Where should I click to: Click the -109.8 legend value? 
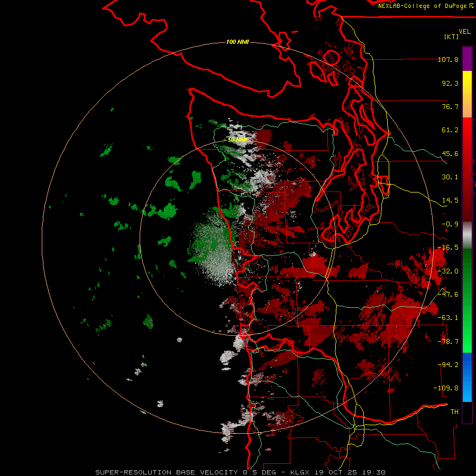(x=446, y=388)
